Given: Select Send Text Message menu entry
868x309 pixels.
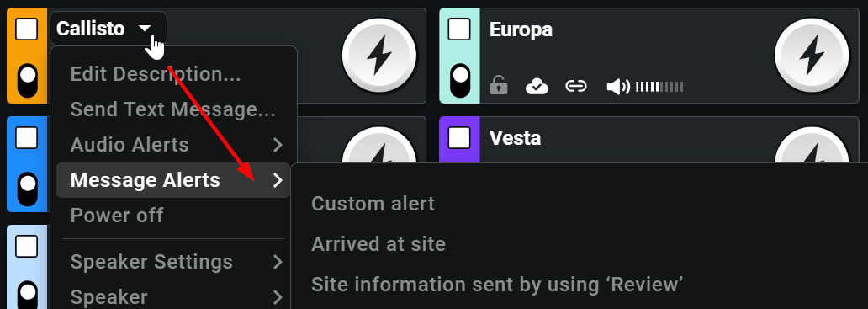Looking at the screenshot, I should click(x=173, y=109).
